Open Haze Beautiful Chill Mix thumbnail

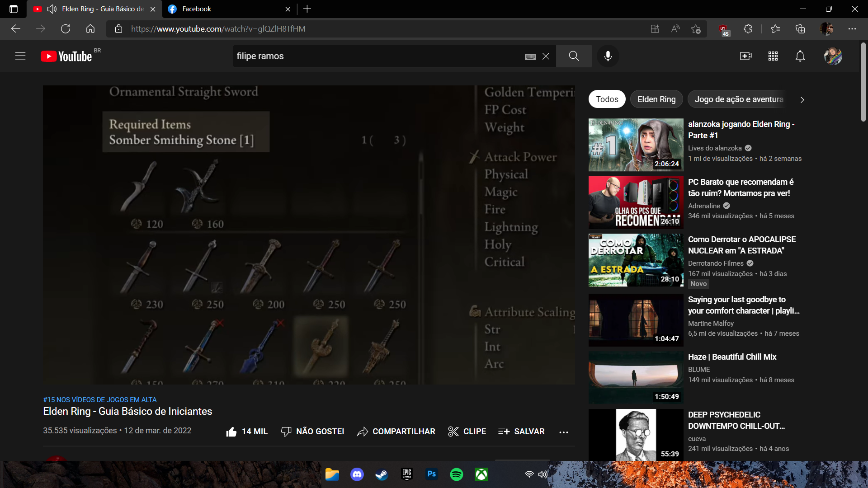[x=636, y=378]
